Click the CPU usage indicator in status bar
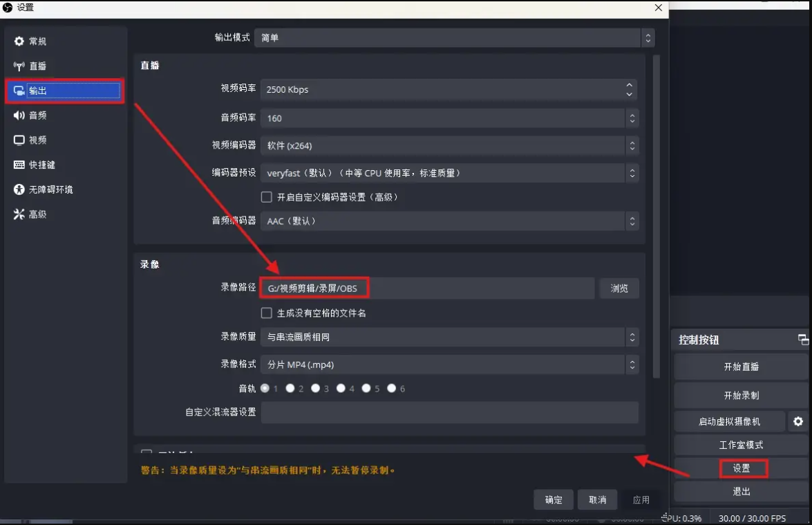812x525 pixels. (x=681, y=518)
